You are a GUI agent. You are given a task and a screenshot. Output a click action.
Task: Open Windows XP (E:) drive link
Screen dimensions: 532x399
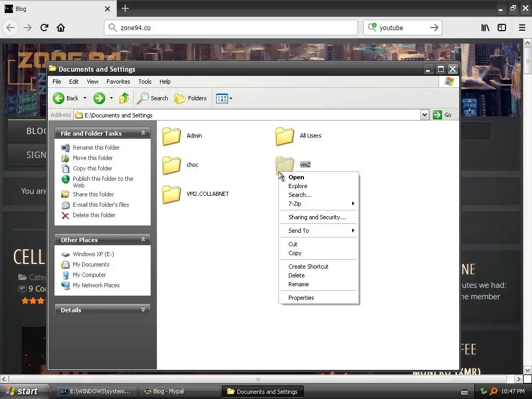click(x=94, y=254)
